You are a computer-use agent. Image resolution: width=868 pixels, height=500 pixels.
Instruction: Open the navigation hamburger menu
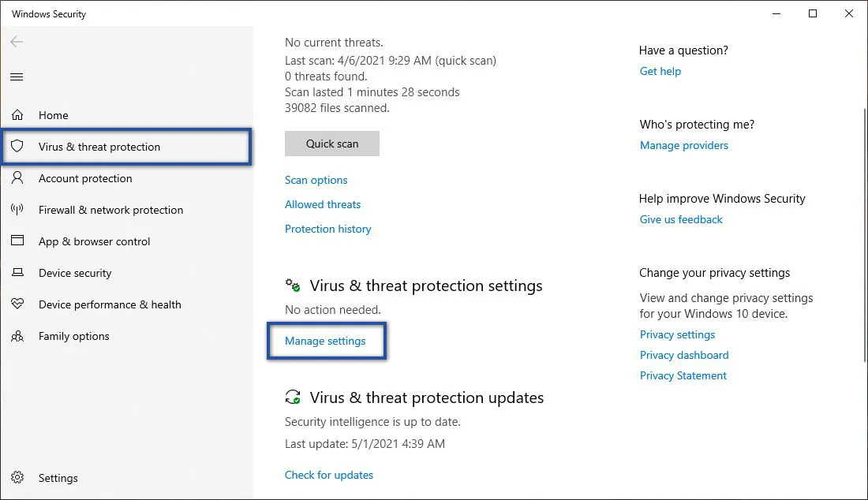click(17, 76)
